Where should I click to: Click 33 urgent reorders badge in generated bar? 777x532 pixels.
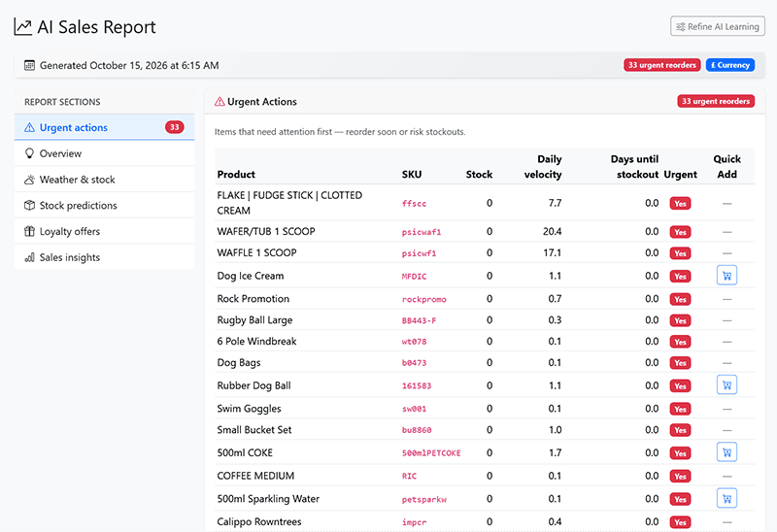pyautogui.click(x=662, y=65)
